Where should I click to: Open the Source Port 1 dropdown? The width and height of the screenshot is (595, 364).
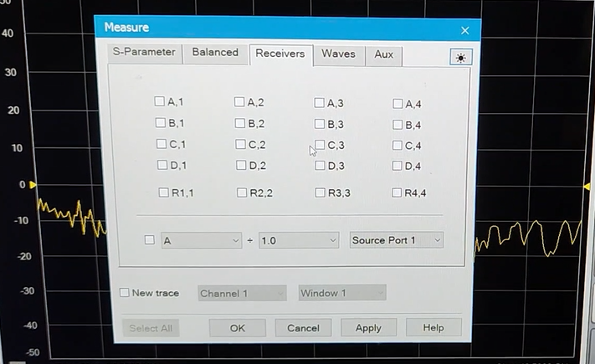point(397,240)
